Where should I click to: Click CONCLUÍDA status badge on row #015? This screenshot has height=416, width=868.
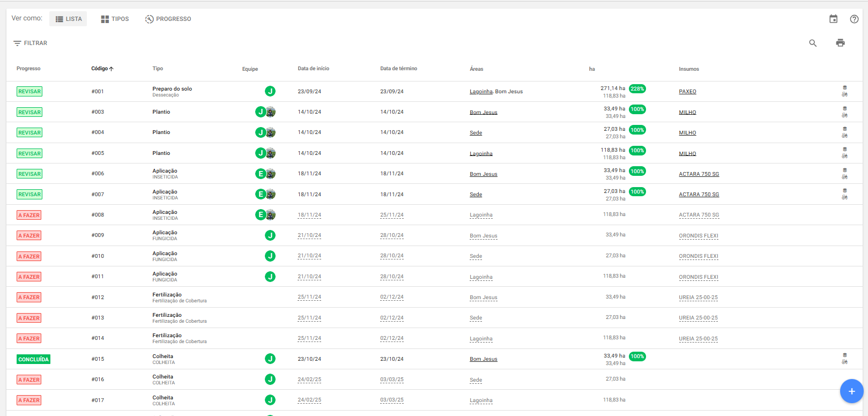pyautogui.click(x=33, y=359)
